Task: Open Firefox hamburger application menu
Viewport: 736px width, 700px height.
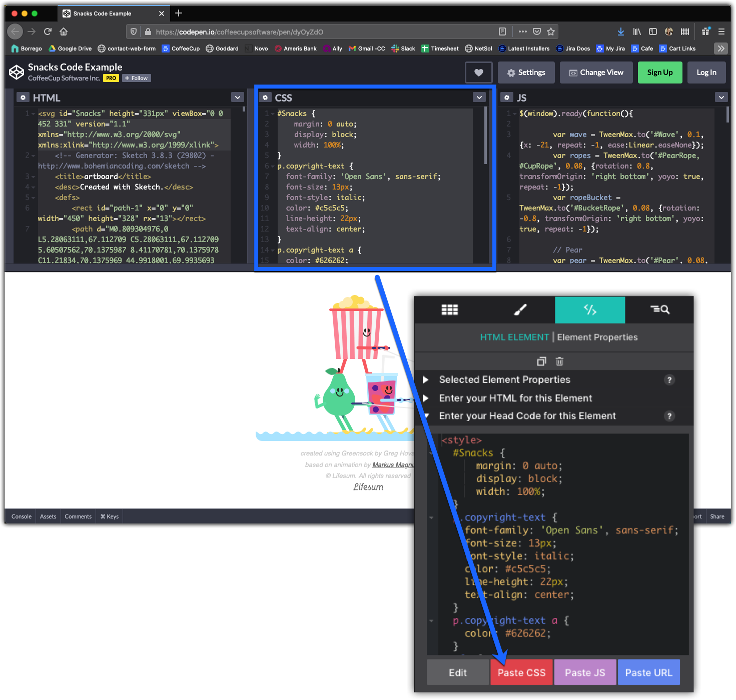Action: coord(721,31)
